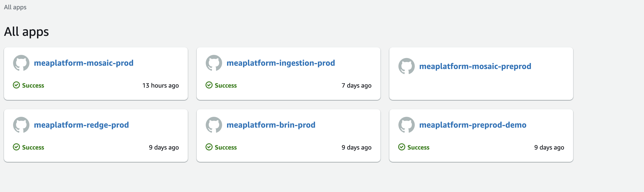Click GitHub icon on meaplatform-mosaic-preprod card

coord(407,66)
